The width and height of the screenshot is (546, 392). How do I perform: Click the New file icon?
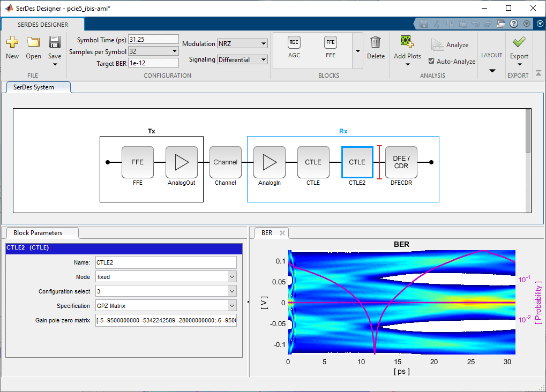coord(12,42)
